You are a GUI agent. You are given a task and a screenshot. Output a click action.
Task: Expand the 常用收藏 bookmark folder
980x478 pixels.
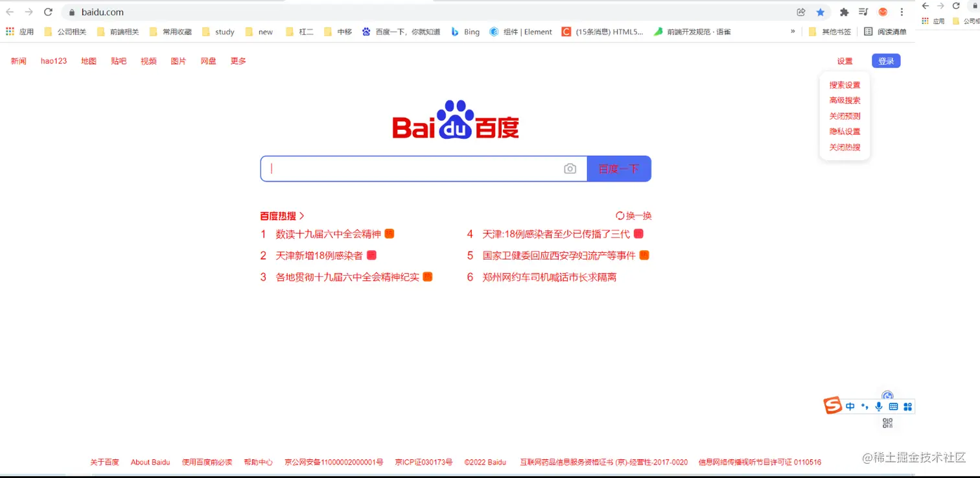[170, 31]
